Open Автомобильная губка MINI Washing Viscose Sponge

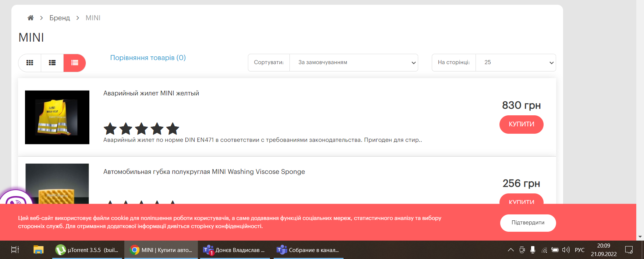204,172
